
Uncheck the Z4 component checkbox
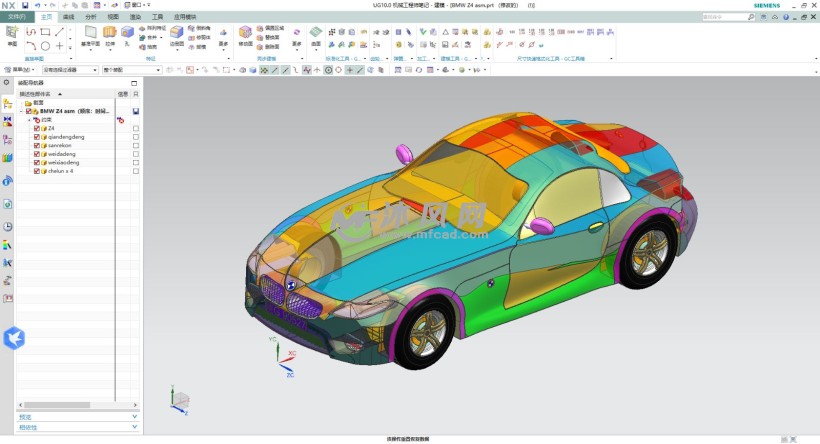pos(37,128)
